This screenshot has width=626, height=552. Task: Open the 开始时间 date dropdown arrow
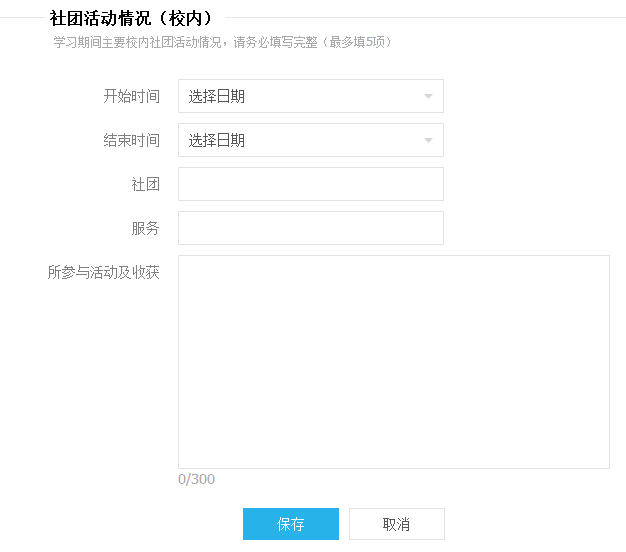point(428,96)
